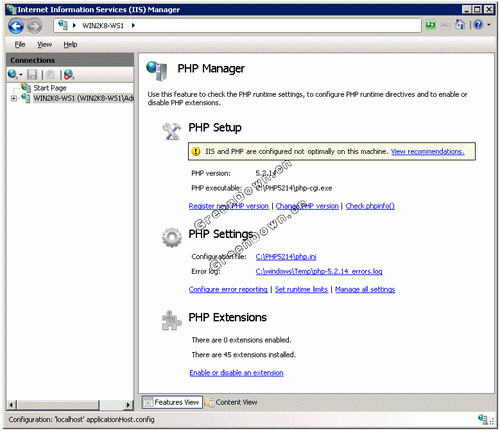Switch to the Content View tab
Image resolution: width=500 pixels, height=431 pixels.
pyautogui.click(x=231, y=402)
